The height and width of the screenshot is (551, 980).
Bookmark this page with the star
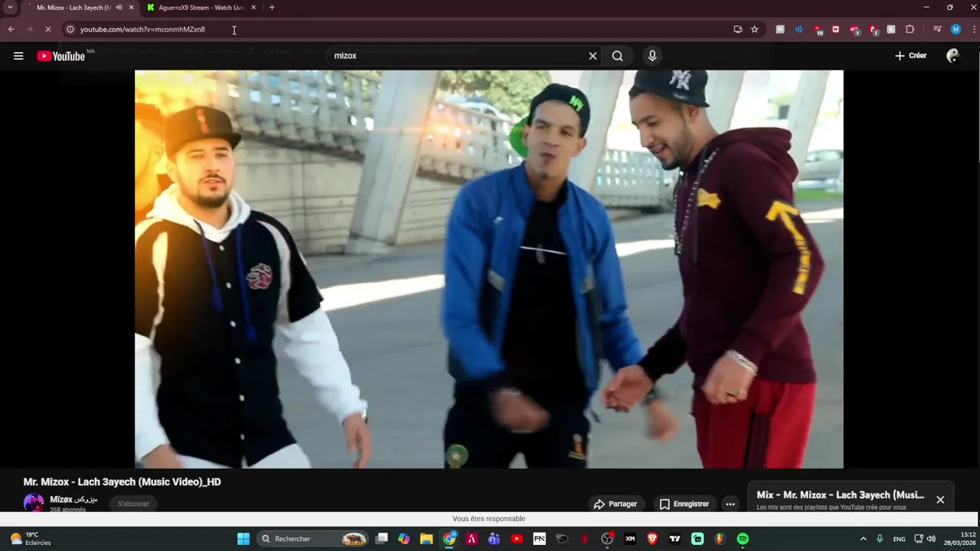point(755,29)
